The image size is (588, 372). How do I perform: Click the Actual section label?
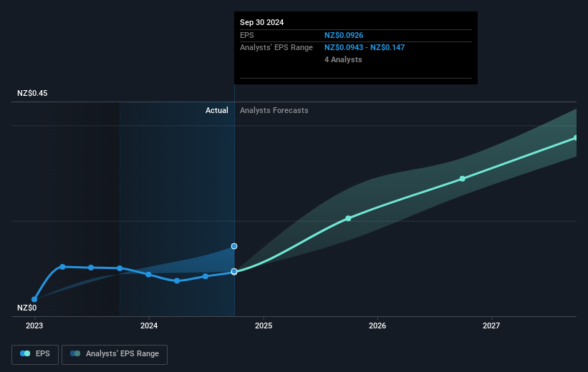[217, 110]
